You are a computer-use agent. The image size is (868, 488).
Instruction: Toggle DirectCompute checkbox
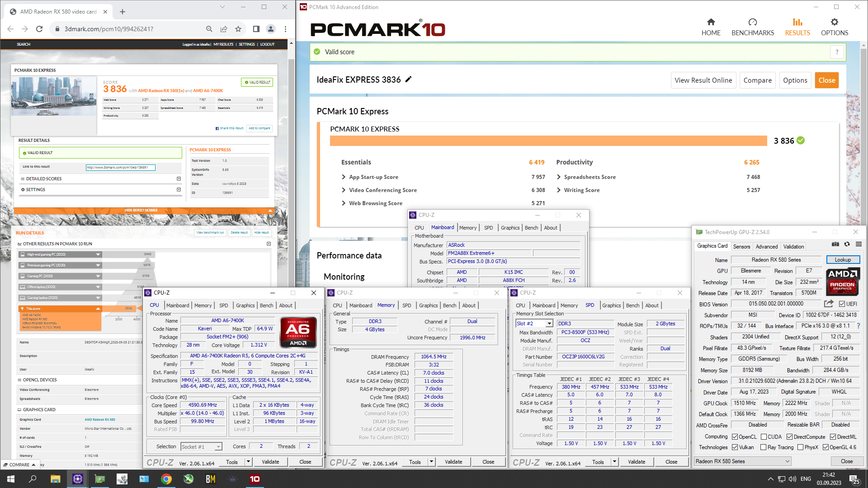(789, 437)
